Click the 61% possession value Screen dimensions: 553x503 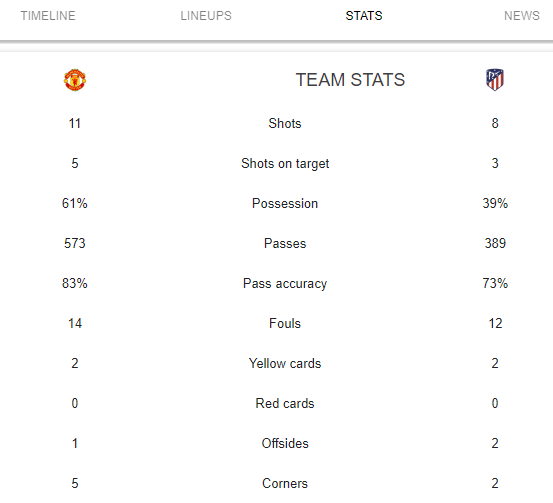(x=75, y=204)
